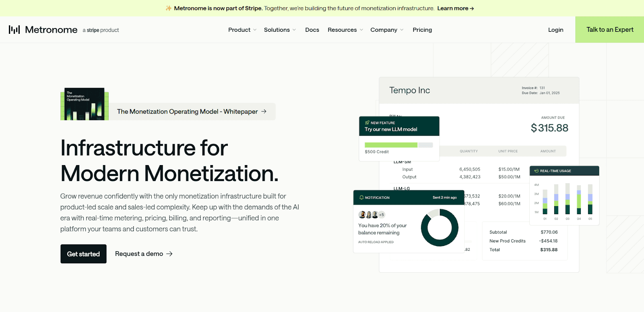Click the $60.00/1M unit price
The width and height of the screenshot is (644, 312).
point(509,204)
